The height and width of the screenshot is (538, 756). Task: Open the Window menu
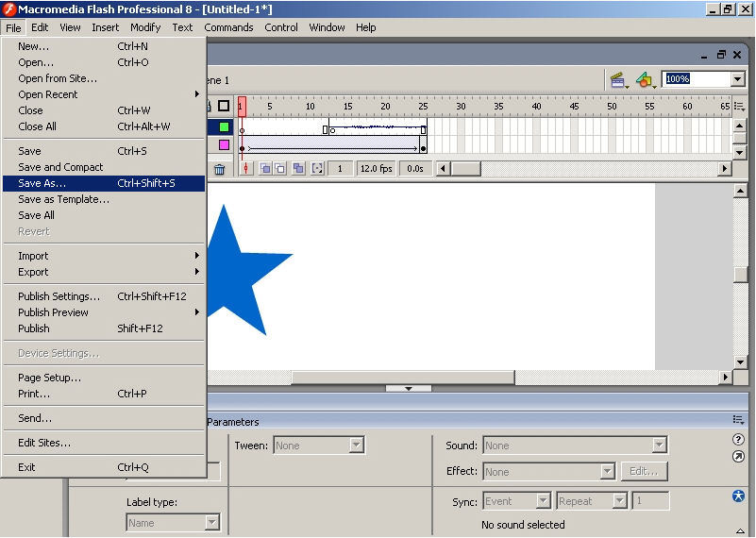[x=327, y=27]
